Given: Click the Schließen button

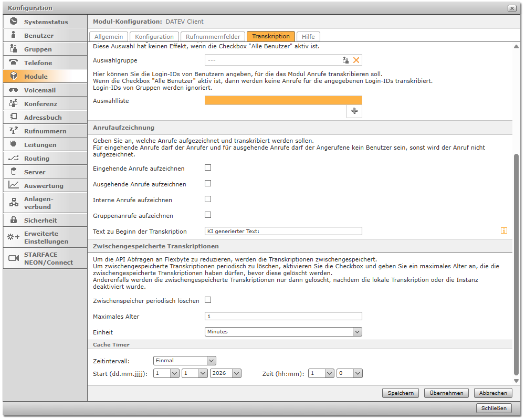Looking at the screenshot, I should tap(494, 408).
